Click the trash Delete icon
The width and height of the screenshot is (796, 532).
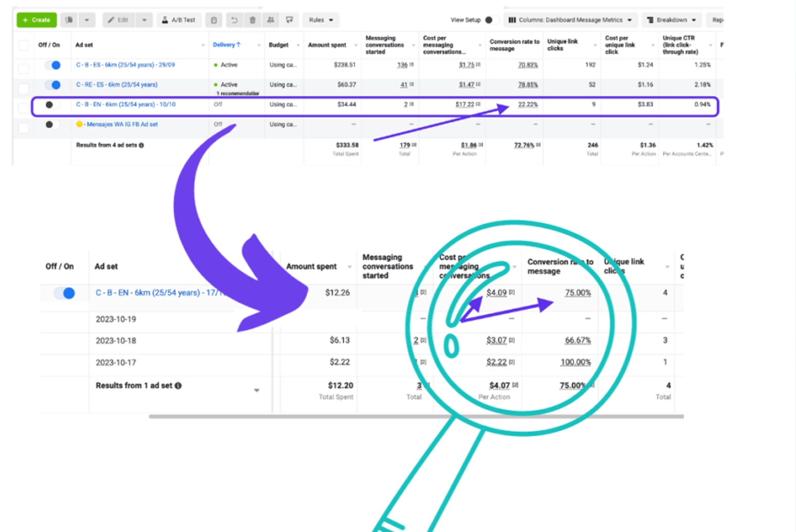coord(253,20)
